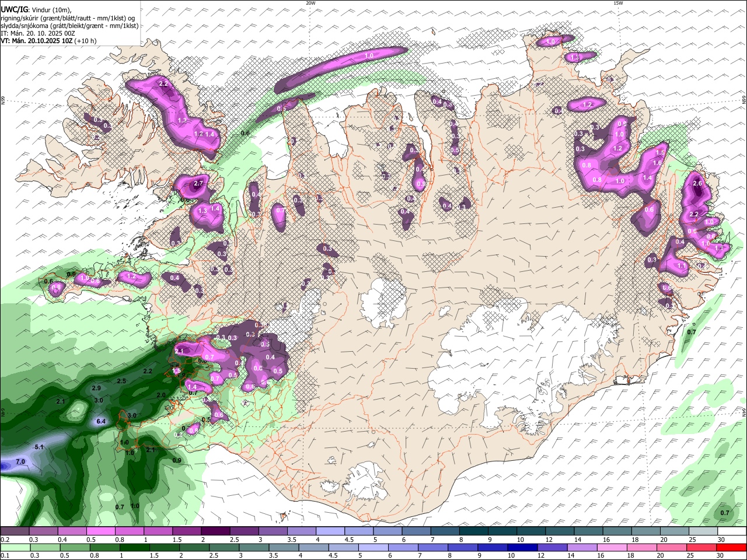Pick upper scale swatch between 0.5 and 0.8
The width and height of the screenshot is (747, 560).
click(x=100, y=531)
